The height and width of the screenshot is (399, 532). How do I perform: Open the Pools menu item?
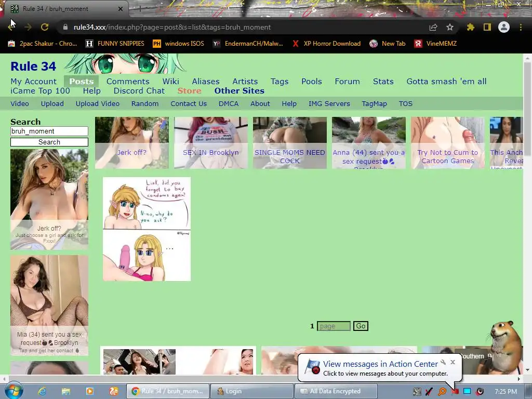pos(312,82)
